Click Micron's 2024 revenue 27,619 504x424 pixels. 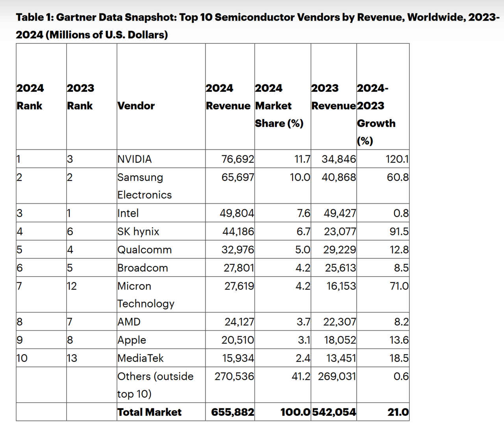click(239, 286)
